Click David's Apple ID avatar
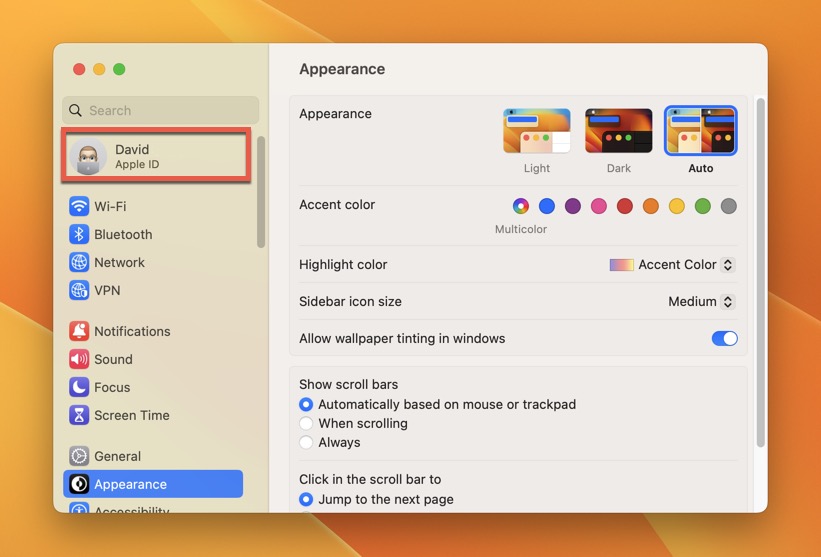Viewport: 821px width, 557px height. (x=88, y=157)
